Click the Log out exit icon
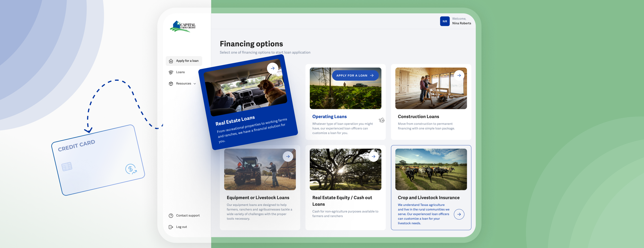Screen dimensions: 644x248 click(171, 227)
